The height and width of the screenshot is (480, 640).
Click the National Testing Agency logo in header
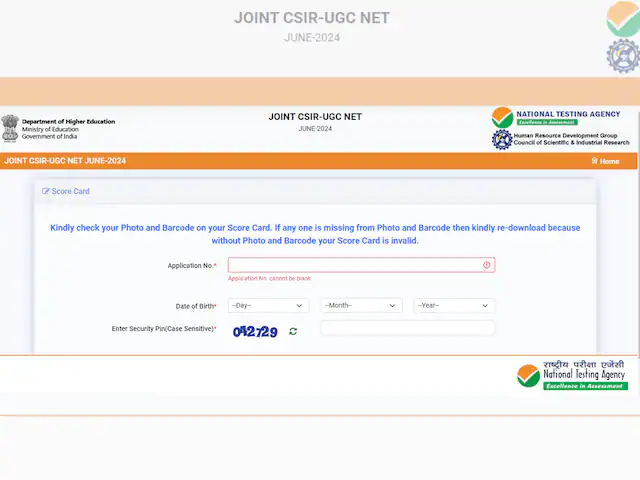point(502,118)
